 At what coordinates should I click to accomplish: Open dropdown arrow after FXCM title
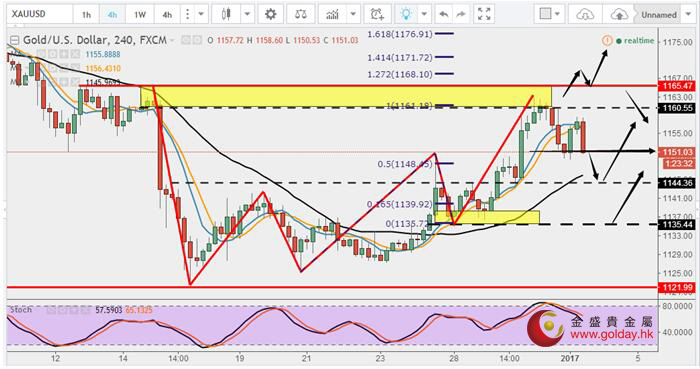click(172, 40)
